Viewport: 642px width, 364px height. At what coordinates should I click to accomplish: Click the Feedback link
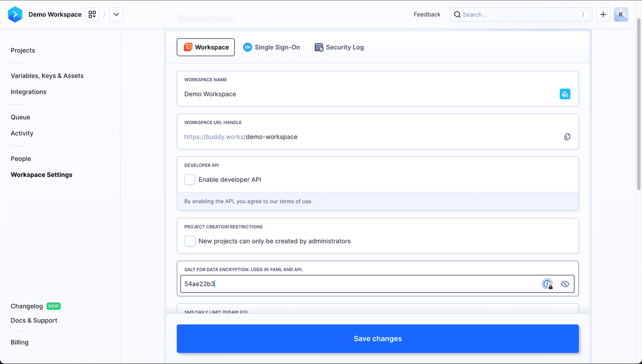(x=427, y=15)
